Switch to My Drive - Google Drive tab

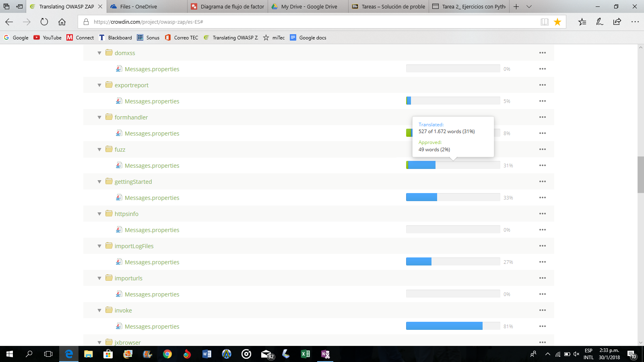[x=308, y=6]
